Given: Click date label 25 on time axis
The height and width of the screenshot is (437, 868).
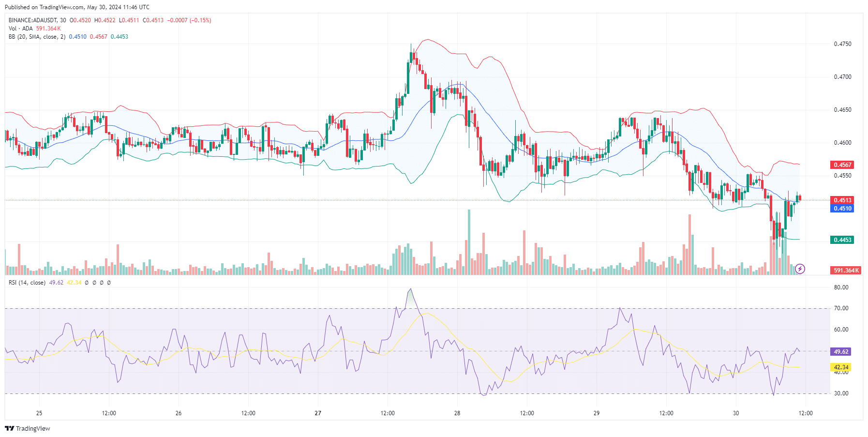Looking at the screenshot, I should coord(39,413).
